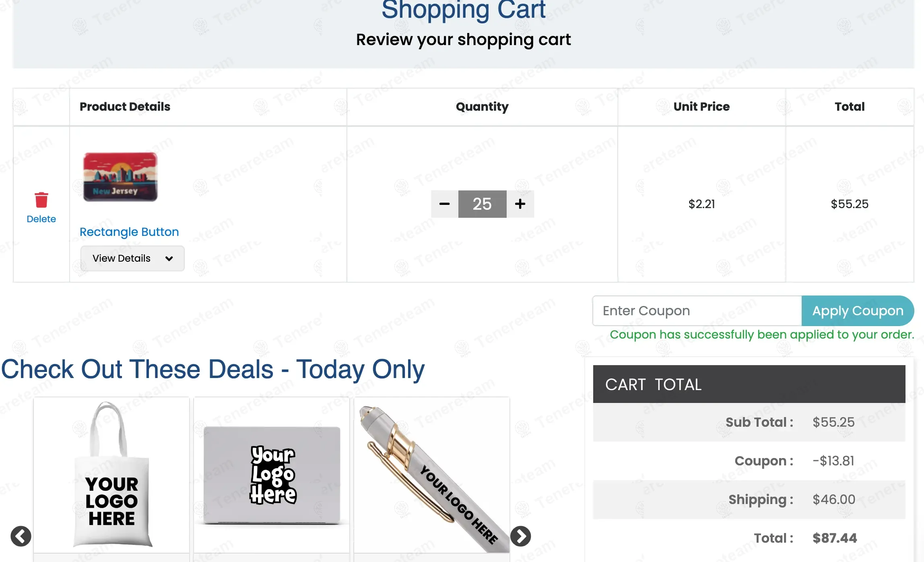924x562 pixels.
Task: Click the Delete text link
Action: (x=41, y=219)
